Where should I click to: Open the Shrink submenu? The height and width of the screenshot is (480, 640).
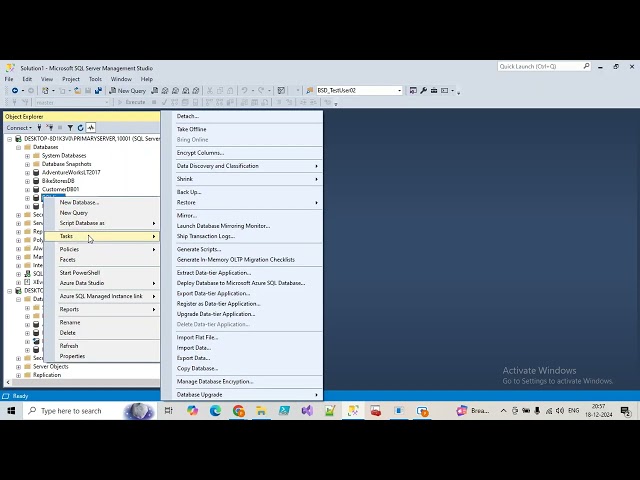click(x=242, y=179)
